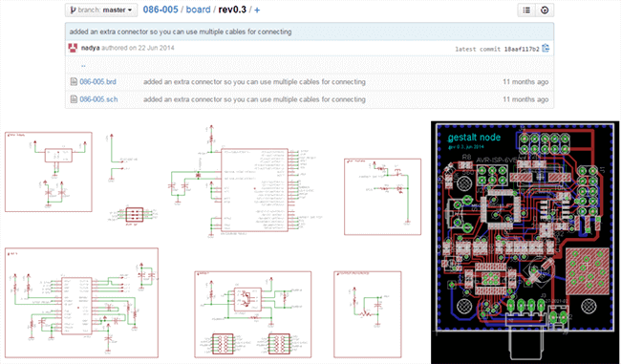Click nadya's avatar image

[73, 48]
